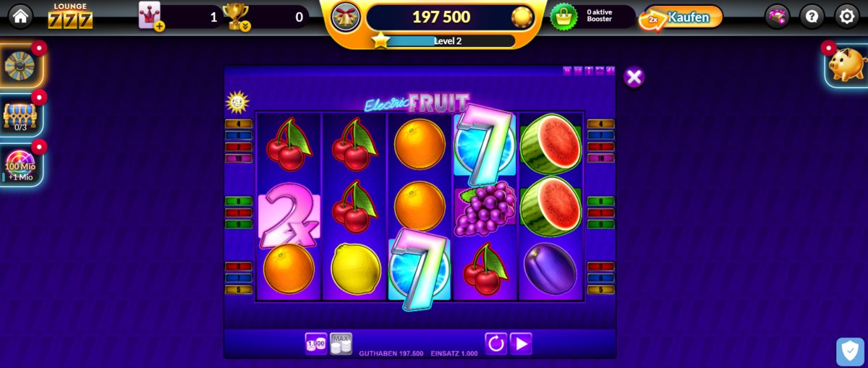
Task: Open the crown card collection icon
Action: click(x=151, y=17)
